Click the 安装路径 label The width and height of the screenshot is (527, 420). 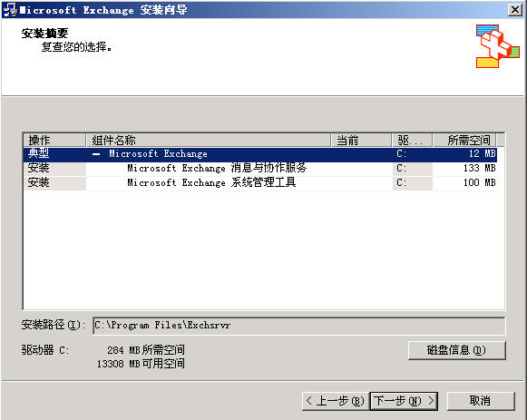[x=54, y=325]
